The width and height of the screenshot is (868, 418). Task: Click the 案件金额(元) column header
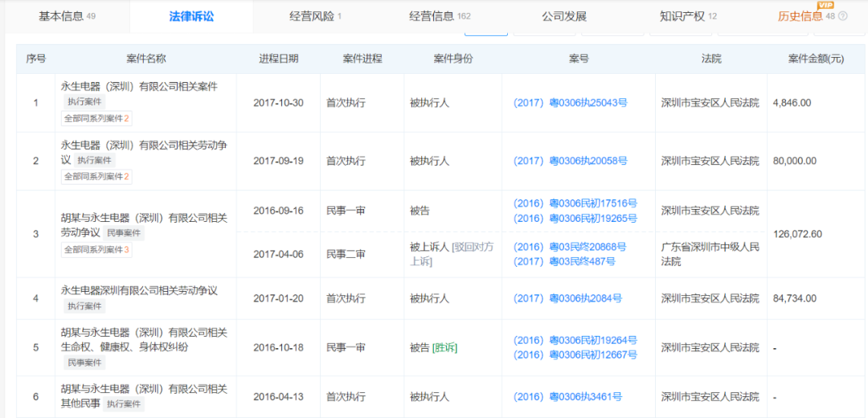(816, 59)
